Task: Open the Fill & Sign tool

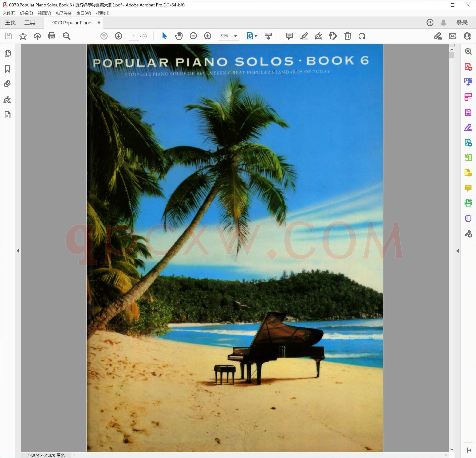Action: pos(468,128)
